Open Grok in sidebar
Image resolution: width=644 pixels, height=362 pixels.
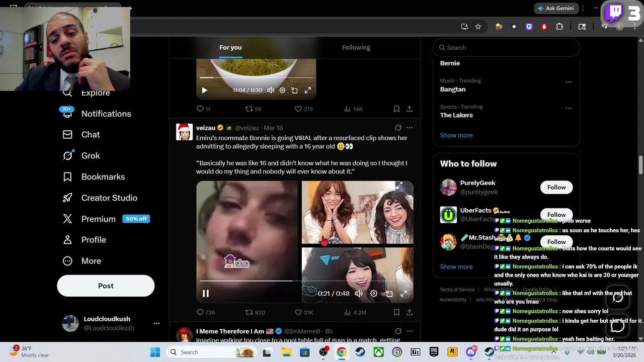[81, 156]
